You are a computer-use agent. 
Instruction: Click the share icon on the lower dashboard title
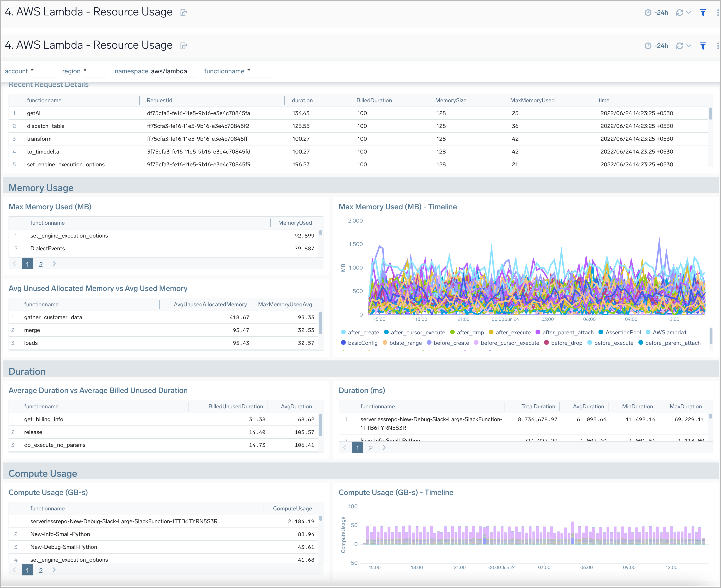[x=184, y=46]
